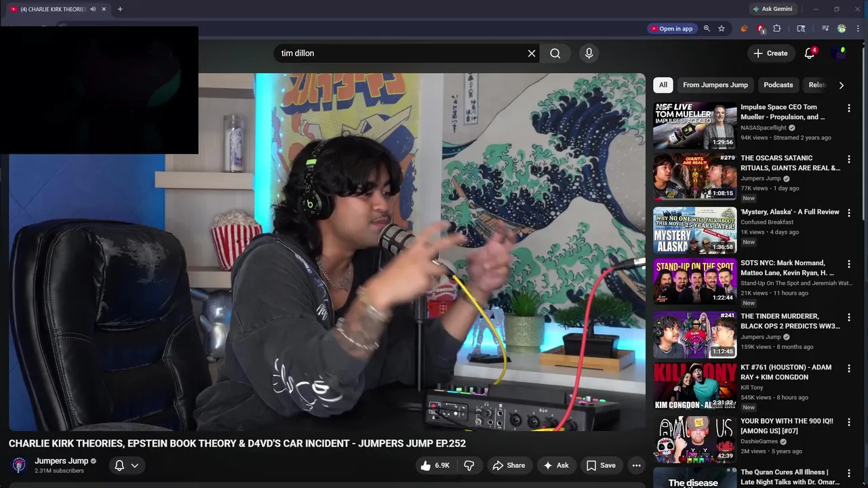The image size is (868, 488).
Task: Clear the search box with the X icon
Action: pyautogui.click(x=532, y=54)
